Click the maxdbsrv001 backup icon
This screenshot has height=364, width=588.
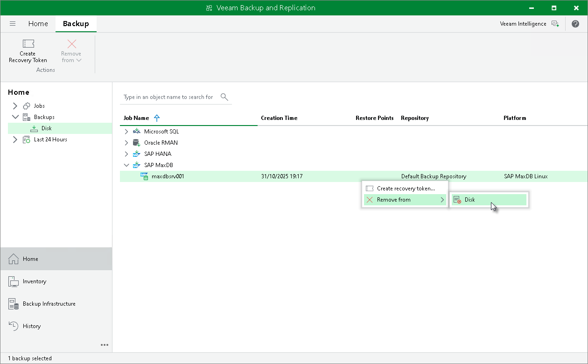coord(145,176)
